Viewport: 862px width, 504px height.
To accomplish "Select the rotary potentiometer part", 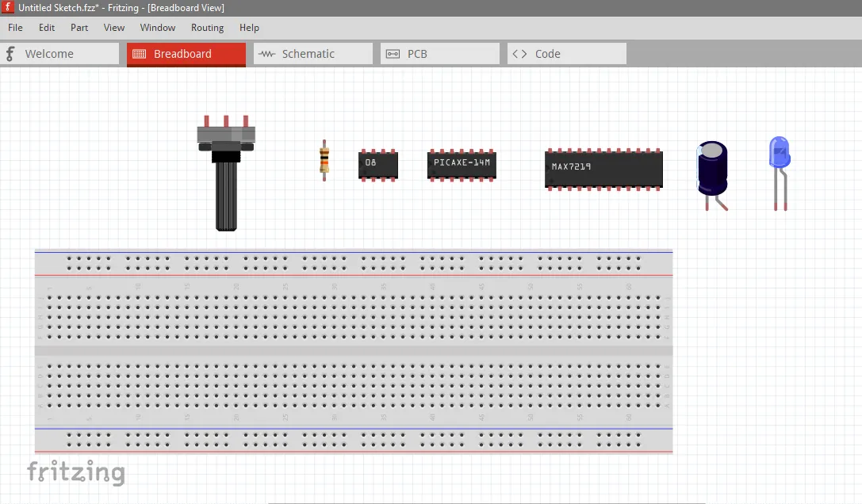I will coord(226,173).
